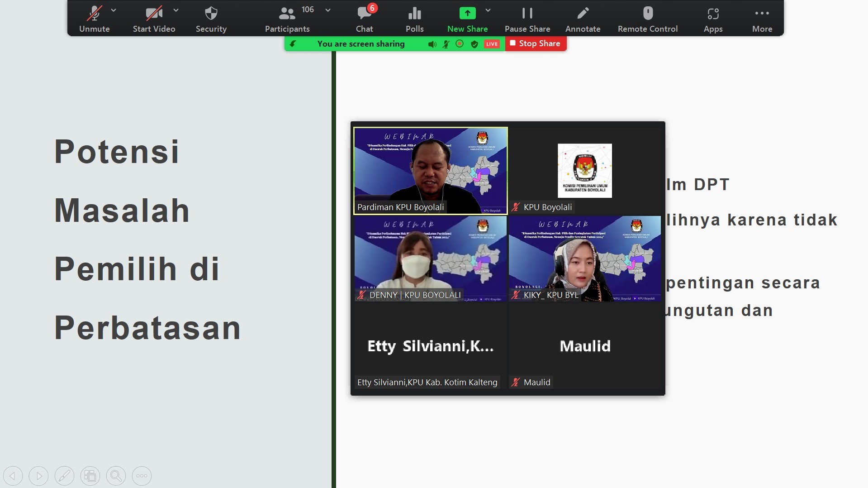
Task: Open the Security shield options
Action: point(211,19)
